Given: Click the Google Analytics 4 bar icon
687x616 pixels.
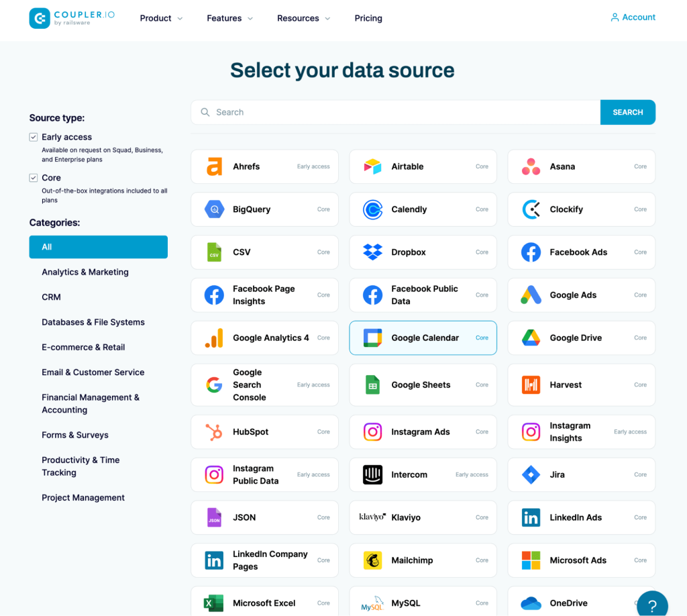Looking at the screenshot, I should (x=214, y=338).
